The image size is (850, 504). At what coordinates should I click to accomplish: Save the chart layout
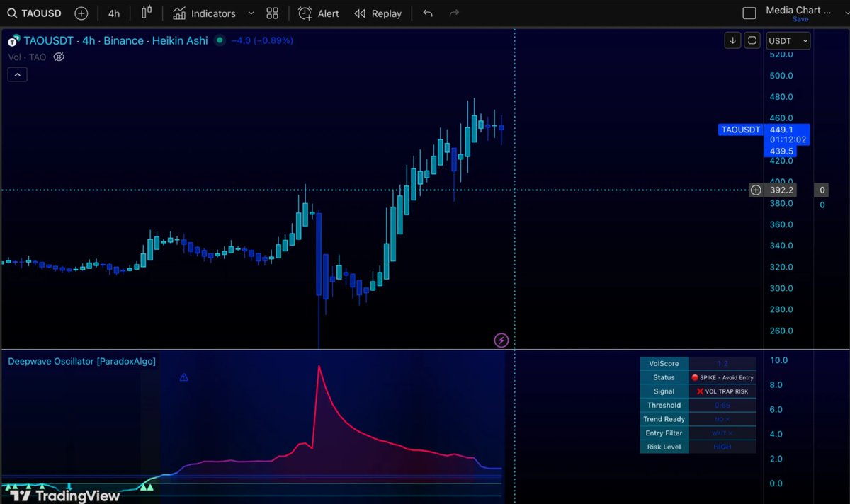[800, 19]
